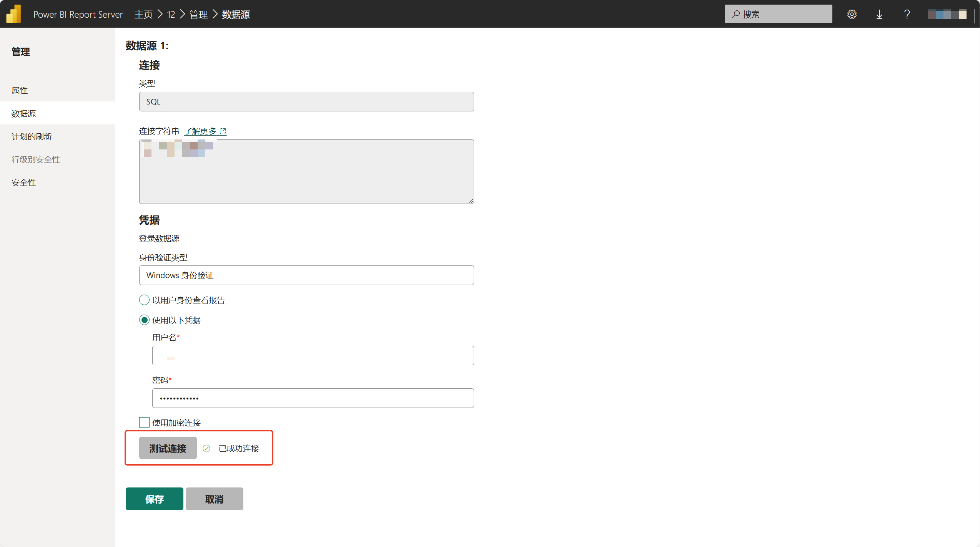
Task: Click the 保存 button
Action: pyautogui.click(x=154, y=498)
